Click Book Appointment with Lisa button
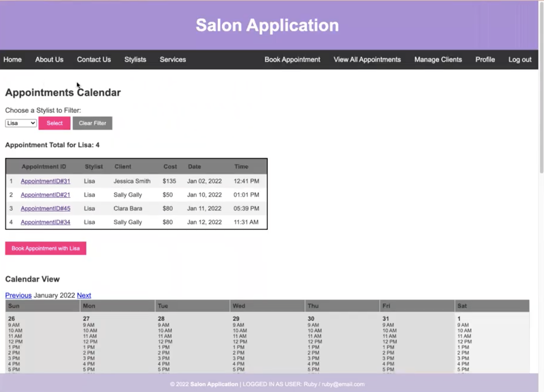 click(x=46, y=248)
